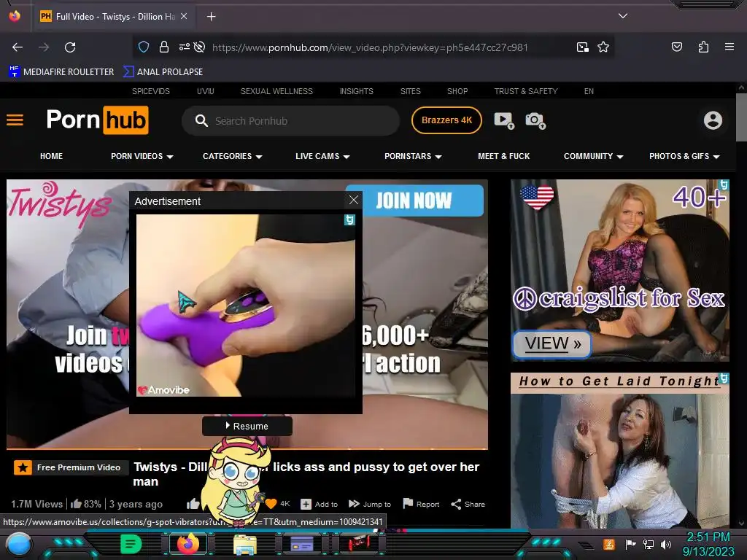Viewport: 747px width, 560px height.
Task: Open the Firefox extensions puzzle icon
Action: click(x=703, y=47)
